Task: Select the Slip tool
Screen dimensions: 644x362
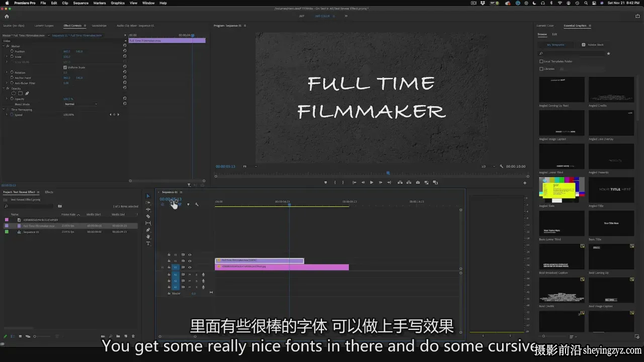Action: click(148, 223)
